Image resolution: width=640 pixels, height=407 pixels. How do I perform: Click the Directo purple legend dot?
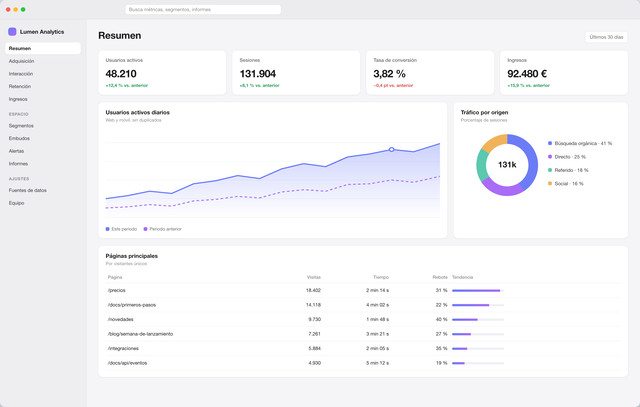550,157
